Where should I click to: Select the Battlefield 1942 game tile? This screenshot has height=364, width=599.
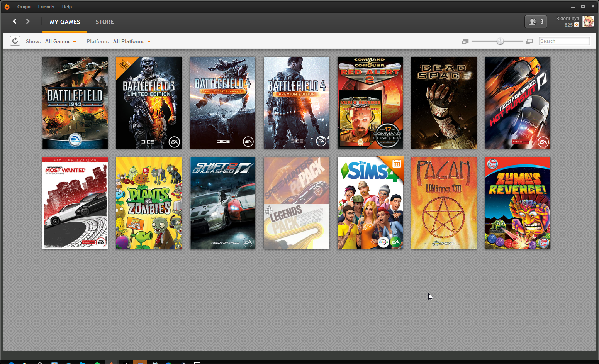pos(75,103)
